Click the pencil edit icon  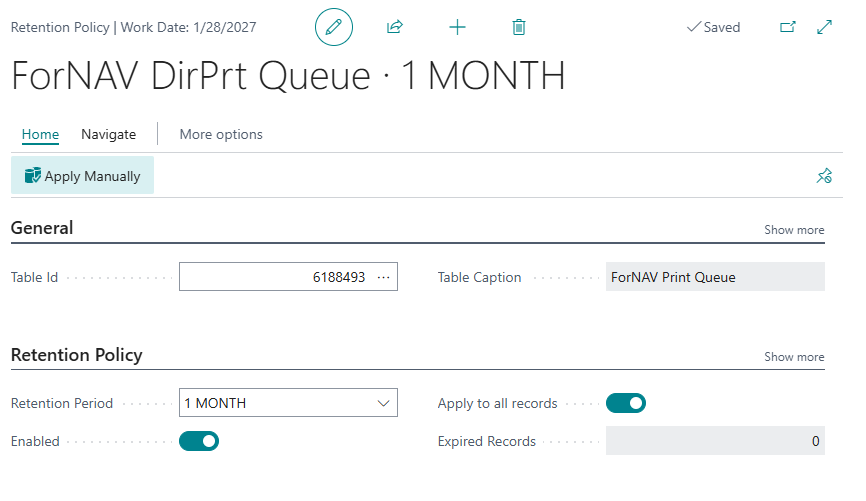[x=334, y=27]
